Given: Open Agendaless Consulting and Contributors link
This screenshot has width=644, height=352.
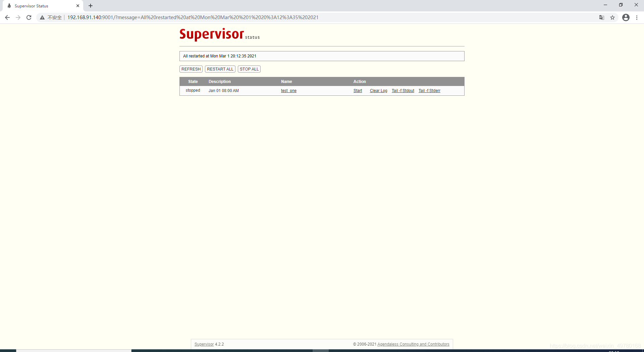Looking at the screenshot, I should click(413, 344).
